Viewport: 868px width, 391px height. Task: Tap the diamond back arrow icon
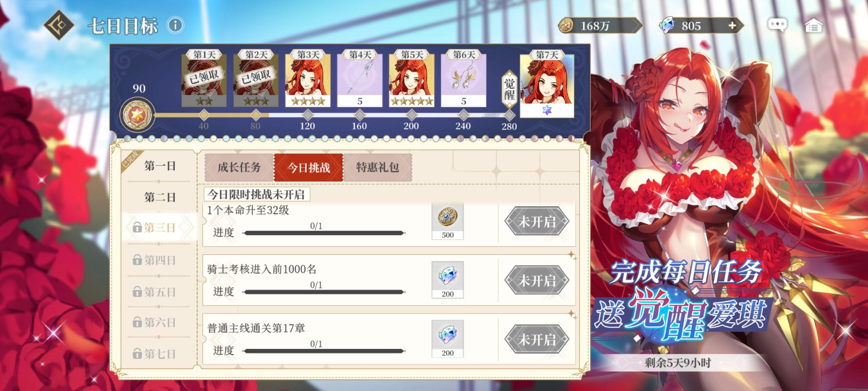point(59,25)
